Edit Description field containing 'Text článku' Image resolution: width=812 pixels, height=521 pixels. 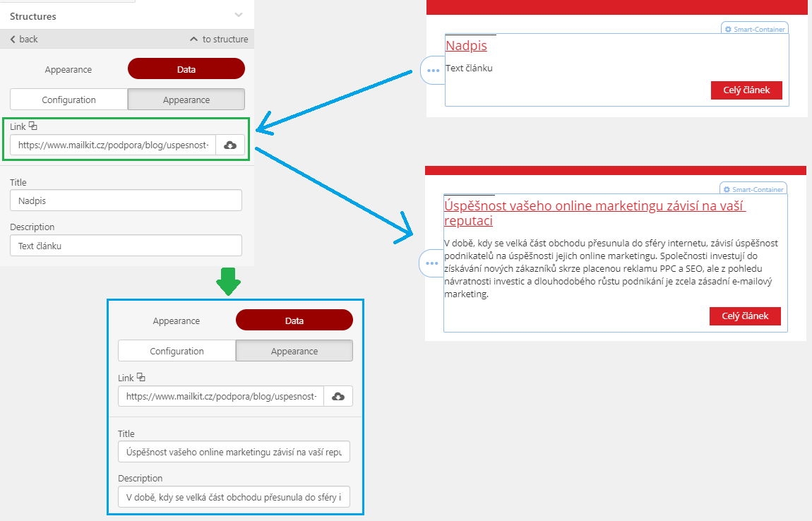click(x=126, y=246)
